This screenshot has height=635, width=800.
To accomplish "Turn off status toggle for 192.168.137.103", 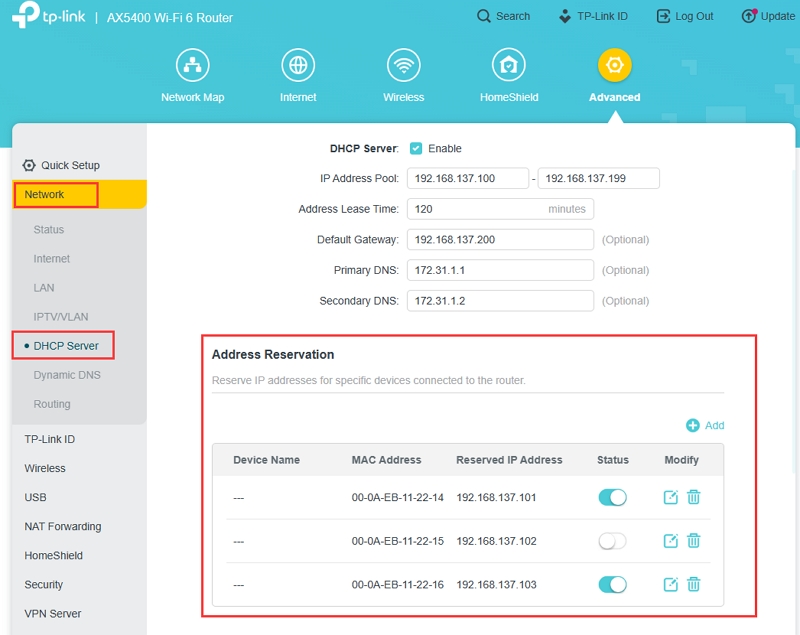I will (x=612, y=585).
